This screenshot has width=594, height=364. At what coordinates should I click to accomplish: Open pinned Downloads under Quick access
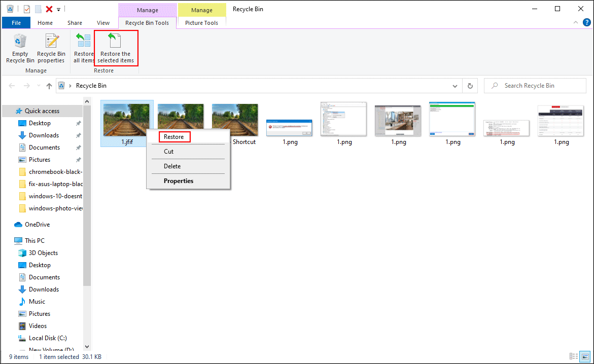[44, 135]
